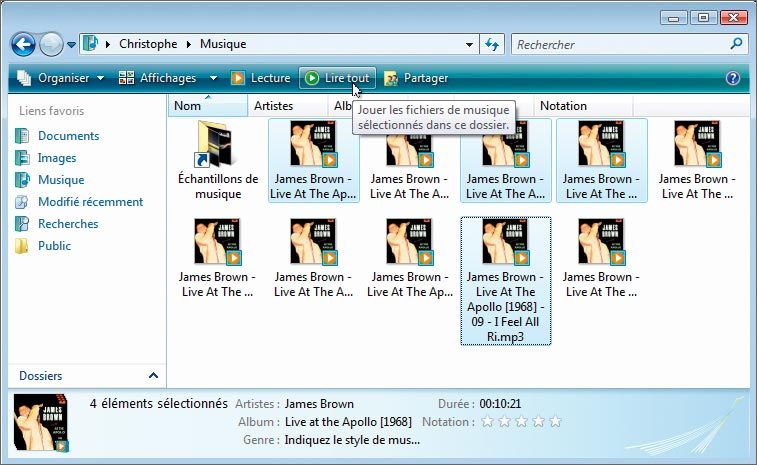The image size is (757, 465).
Task: Edit Album value Live at the Apollo [1968]
Action: (348, 422)
